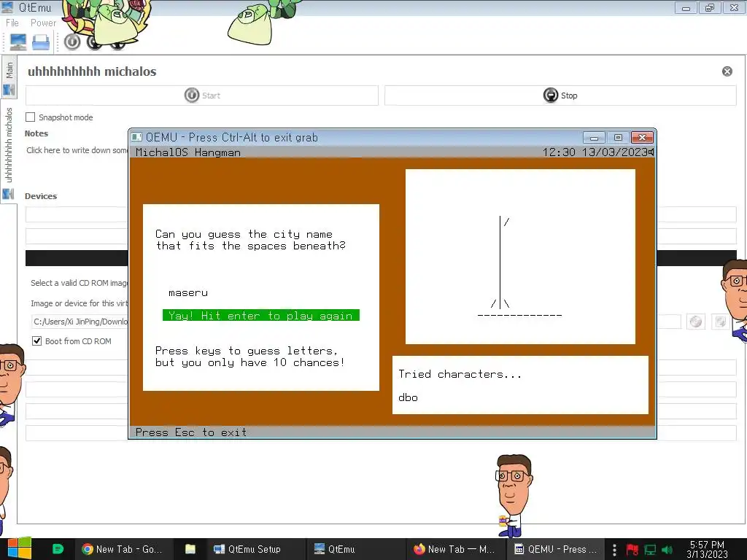Click the green Yay hit enter banner
This screenshot has width=747, height=560.
(x=261, y=315)
